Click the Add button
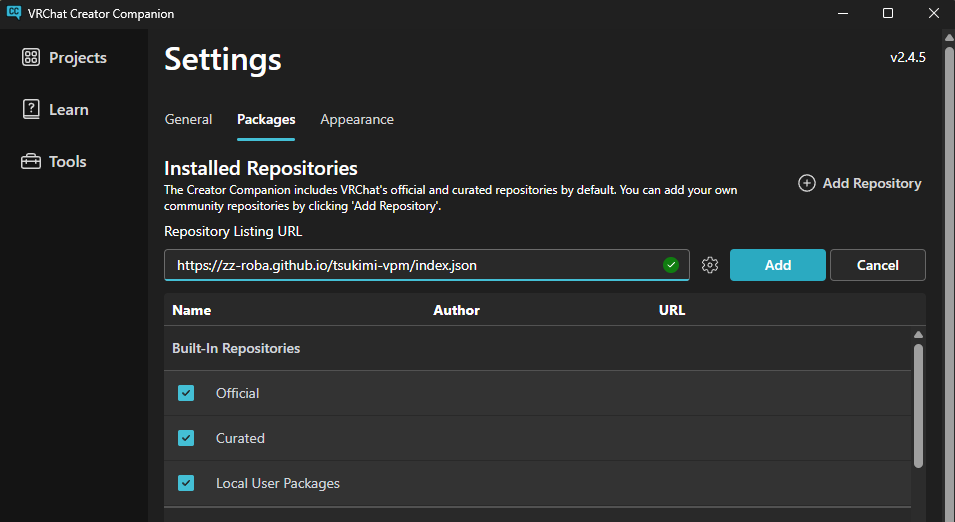The height and width of the screenshot is (522, 955). (x=778, y=265)
